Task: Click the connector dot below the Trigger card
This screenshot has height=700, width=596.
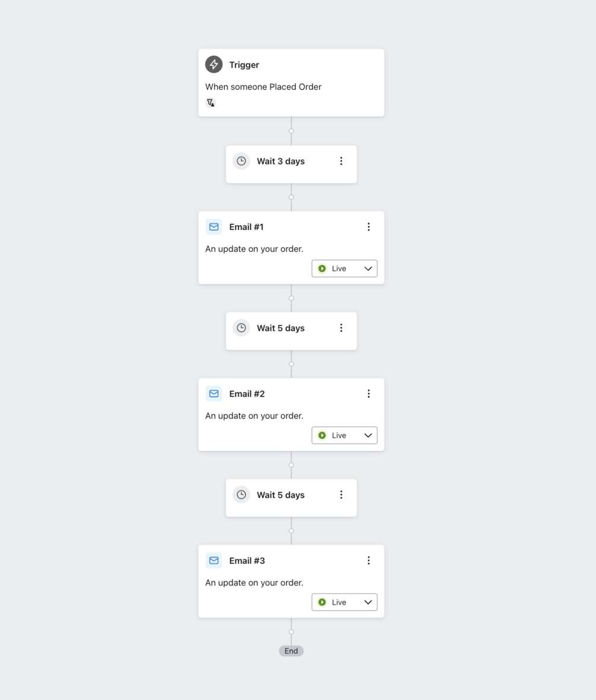Action: pyautogui.click(x=291, y=131)
